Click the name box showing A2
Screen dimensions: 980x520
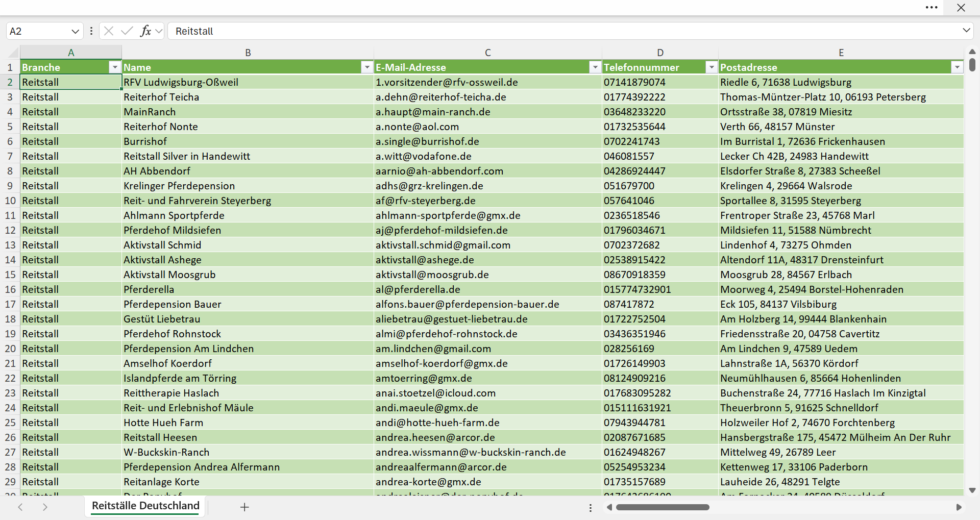tap(38, 31)
